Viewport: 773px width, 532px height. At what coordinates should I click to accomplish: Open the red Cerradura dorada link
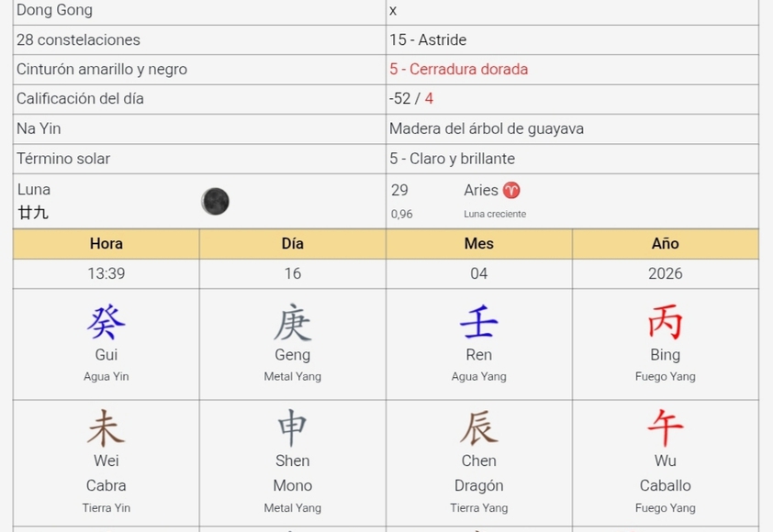(458, 70)
